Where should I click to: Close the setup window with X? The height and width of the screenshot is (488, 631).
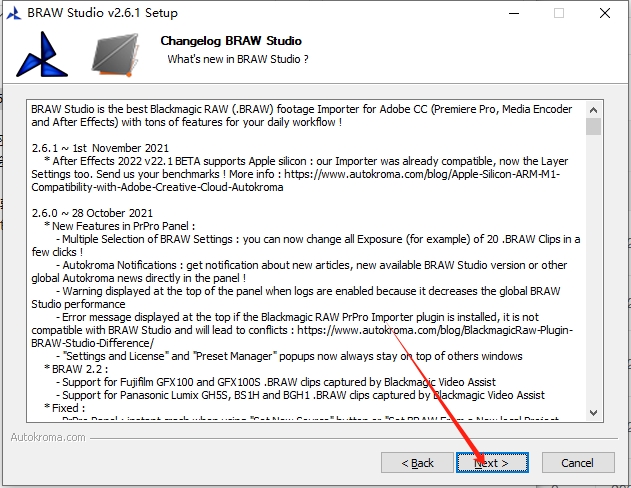(x=604, y=13)
